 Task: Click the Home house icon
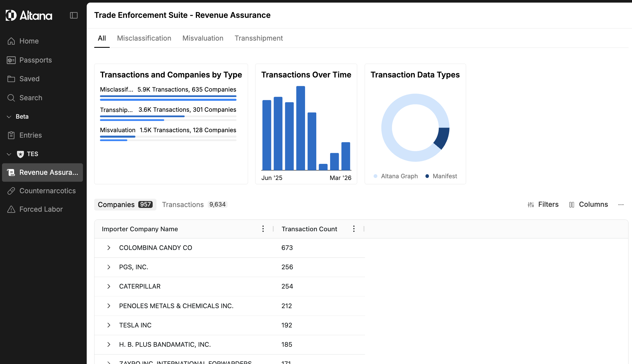pyautogui.click(x=11, y=41)
